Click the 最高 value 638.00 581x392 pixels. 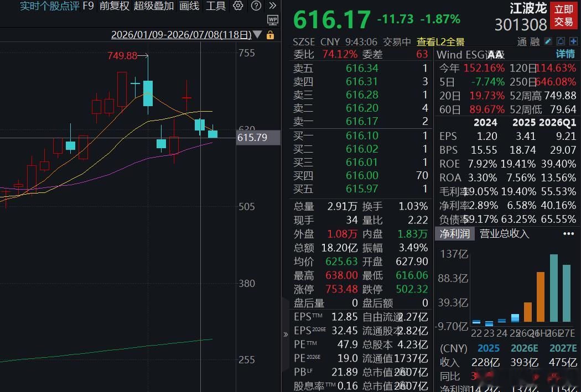point(341,275)
